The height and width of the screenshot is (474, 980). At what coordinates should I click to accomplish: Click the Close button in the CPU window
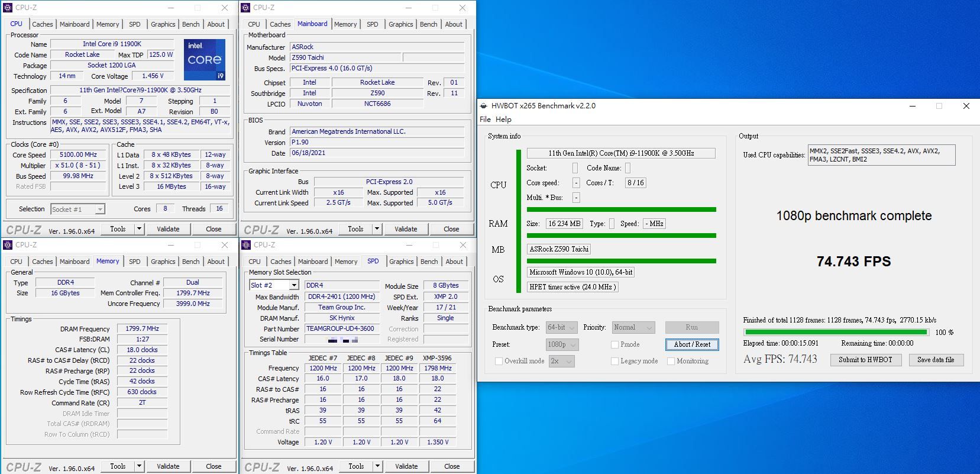point(214,229)
